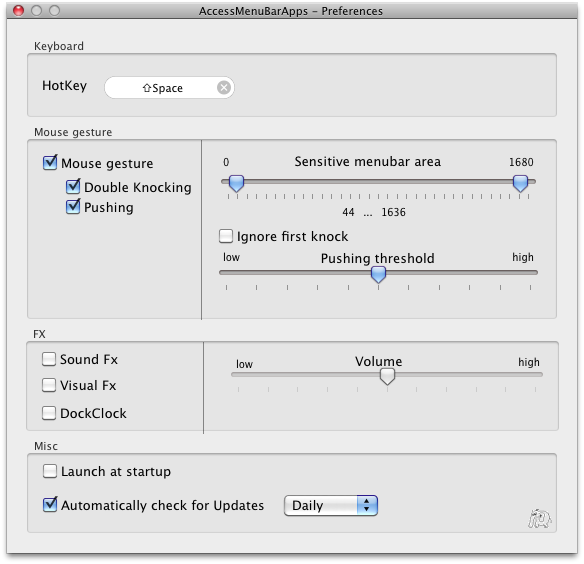Enable the DockClock option
584x564 pixels.
(49, 413)
